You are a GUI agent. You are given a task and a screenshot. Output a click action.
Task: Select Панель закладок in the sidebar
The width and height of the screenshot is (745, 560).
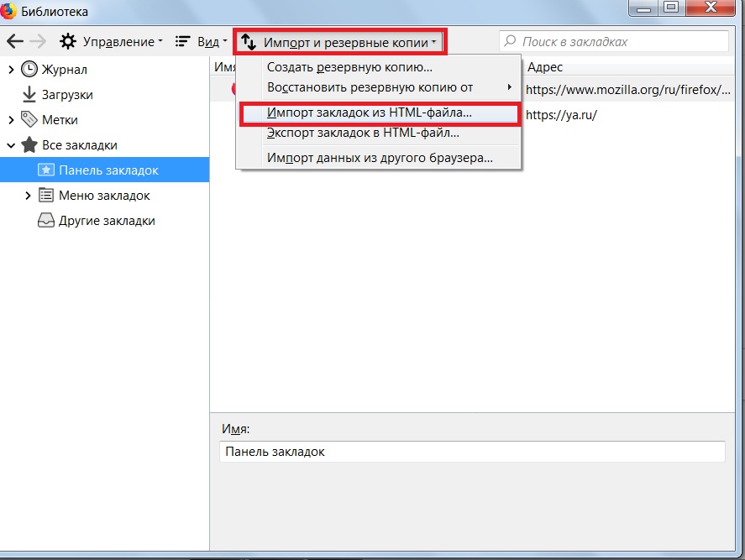point(104,170)
